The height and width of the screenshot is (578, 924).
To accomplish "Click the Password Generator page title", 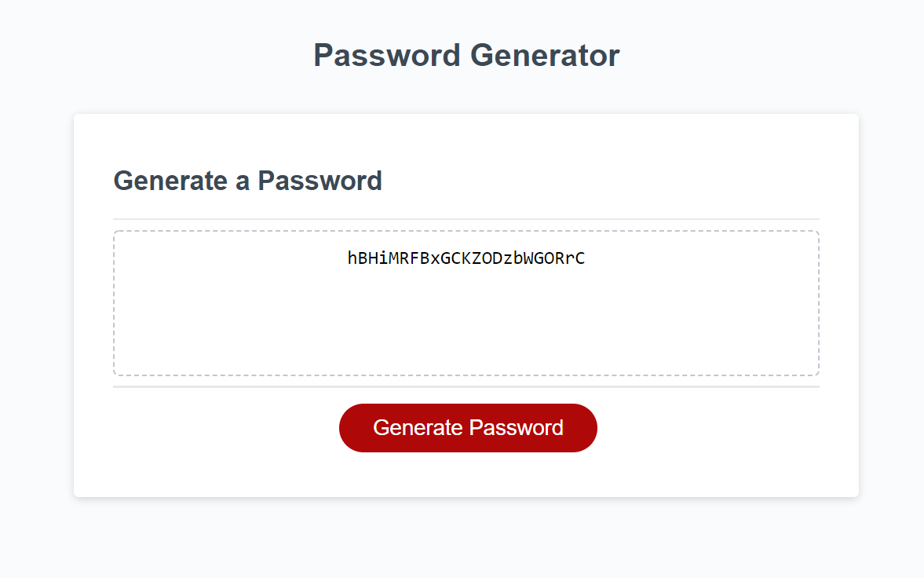I will click(466, 55).
